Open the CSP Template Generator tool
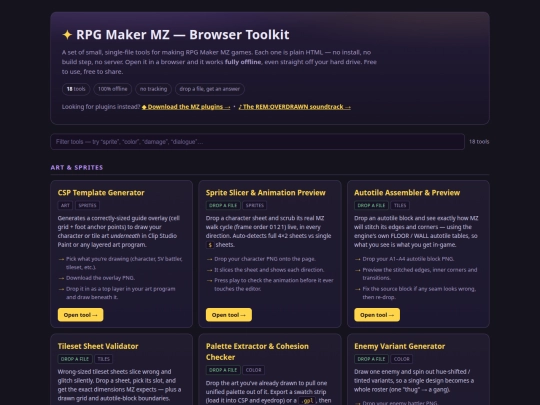This screenshot has width=540, height=405. tap(80, 315)
